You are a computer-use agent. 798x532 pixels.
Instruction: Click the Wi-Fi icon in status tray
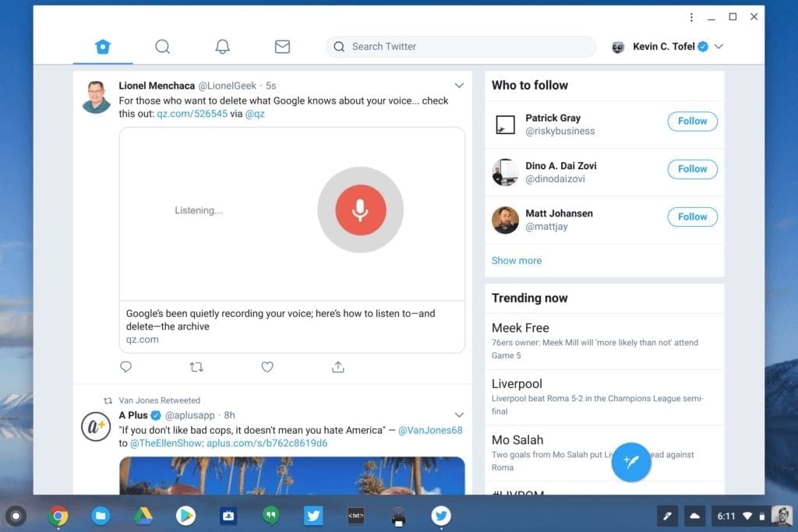[747, 516]
